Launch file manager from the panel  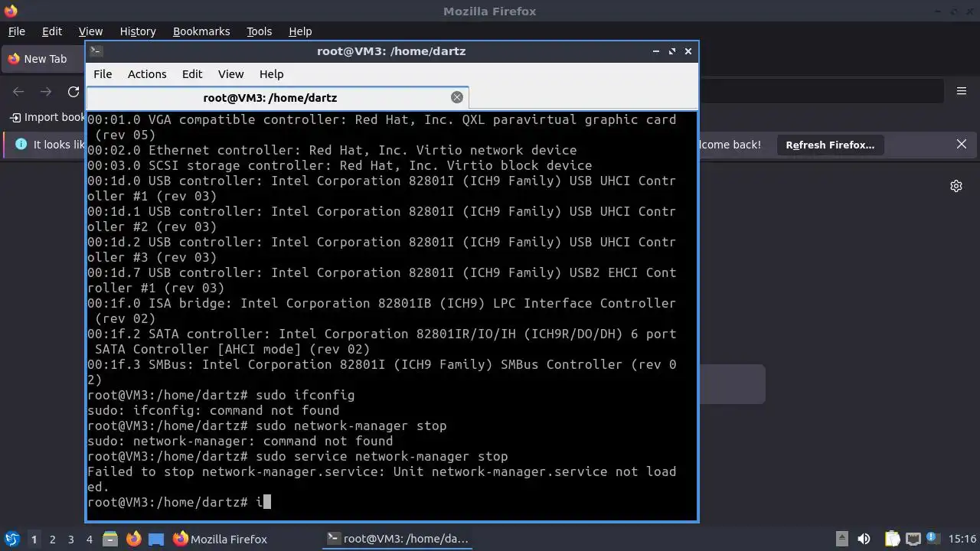click(110, 539)
